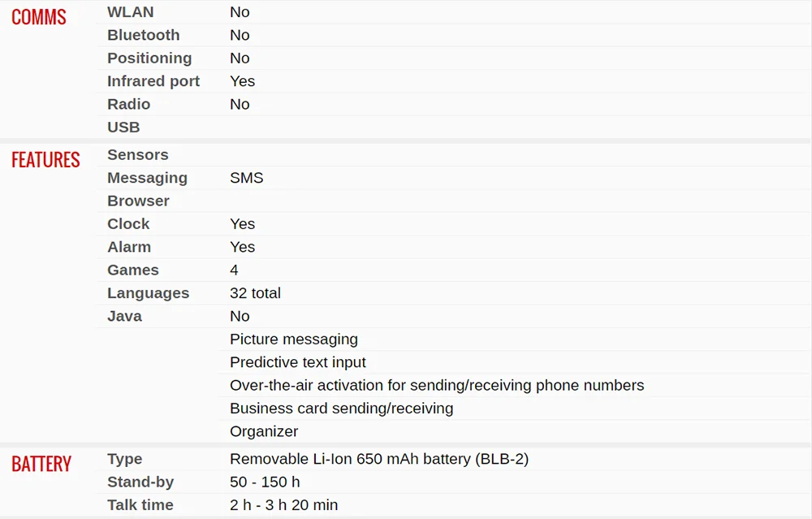Click the COMMS section heading

pos(39,17)
